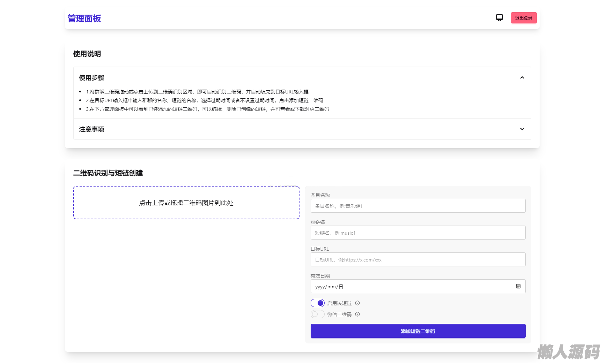The width and height of the screenshot is (607, 364).
Task: Click the 启用该短链 label text
Action: [x=339, y=303]
